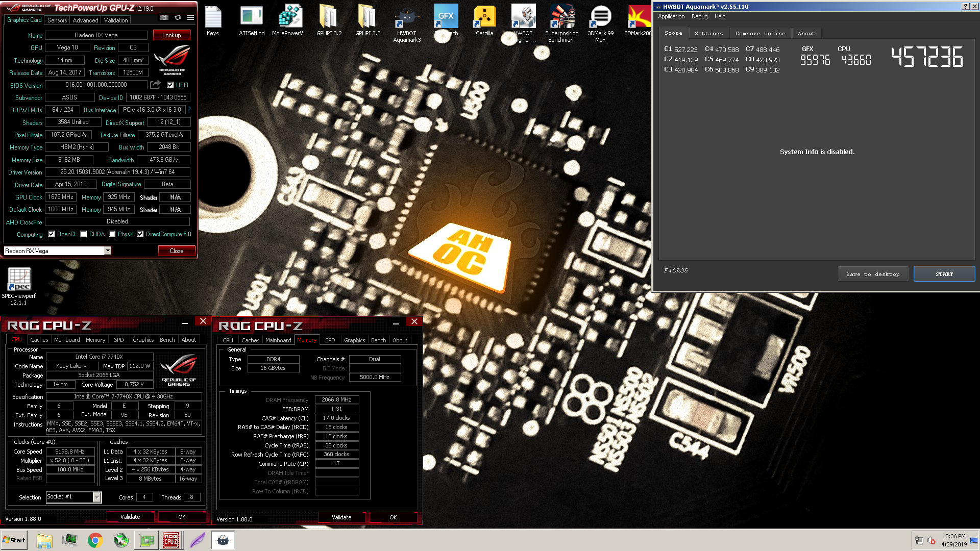The height and width of the screenshot is (551, 980).
Task: Export BIOS with the share icon in GPU-Z
Action: 156,85
